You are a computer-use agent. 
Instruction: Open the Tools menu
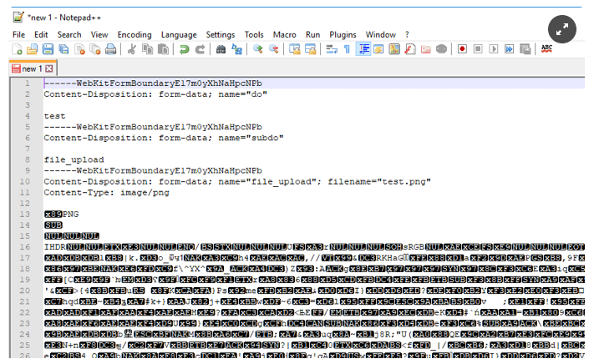pyautogui.click(x=254, y=34)
